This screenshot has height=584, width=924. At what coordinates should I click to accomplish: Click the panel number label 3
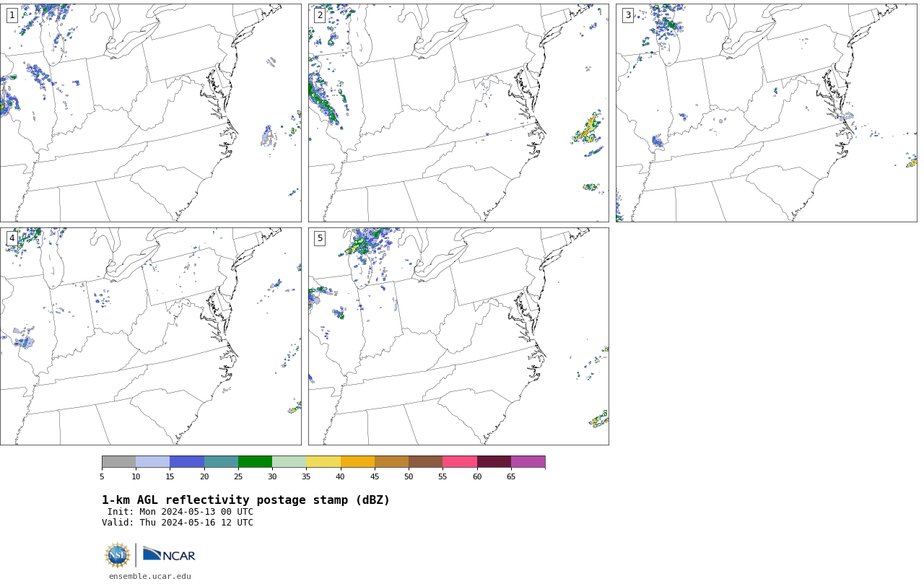628,15
